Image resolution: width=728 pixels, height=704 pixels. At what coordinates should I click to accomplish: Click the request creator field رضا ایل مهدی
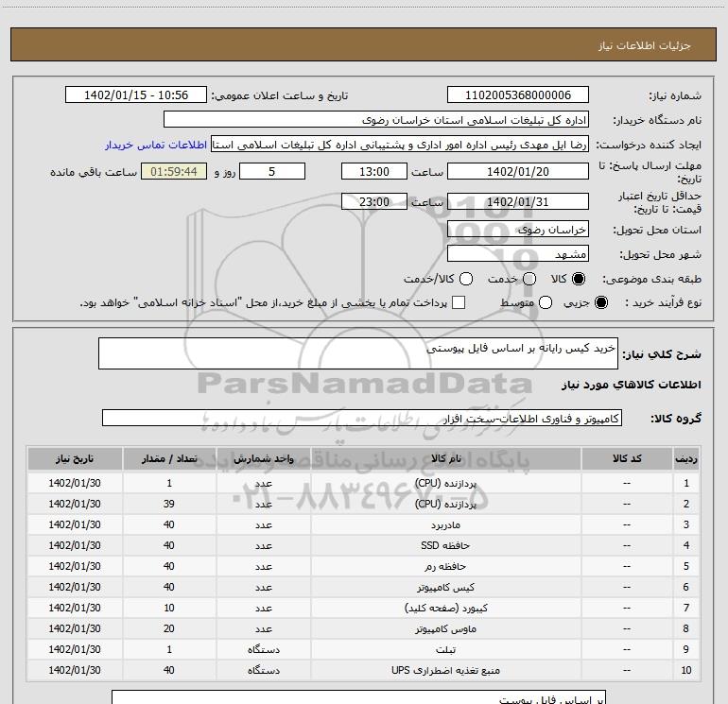click(x=400, y=145)
